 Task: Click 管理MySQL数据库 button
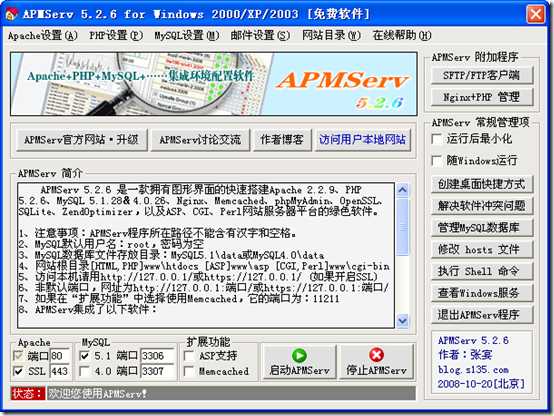tap(482, 228)
